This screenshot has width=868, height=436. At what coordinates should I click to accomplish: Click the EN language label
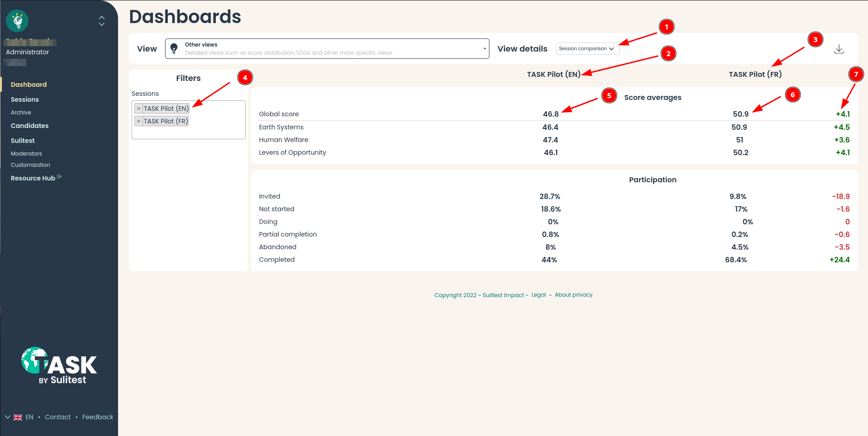point(29,417)
